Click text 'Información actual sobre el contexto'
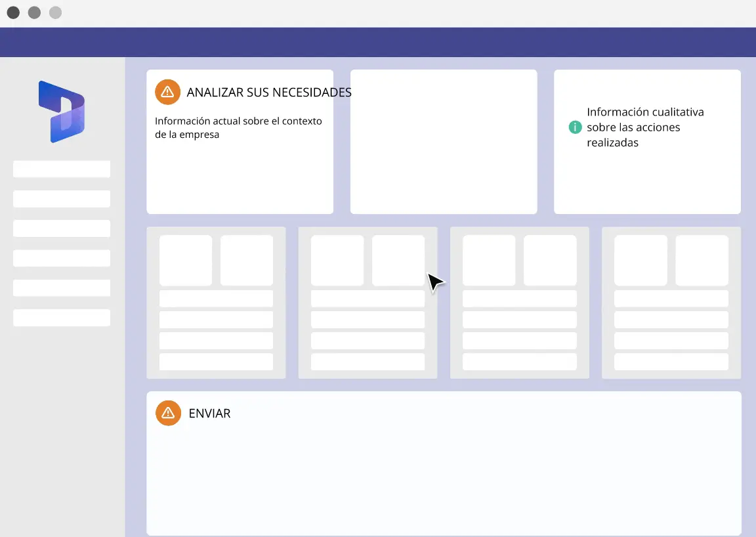Viewport: 756px width, 537px height. [x=238, y=121]
